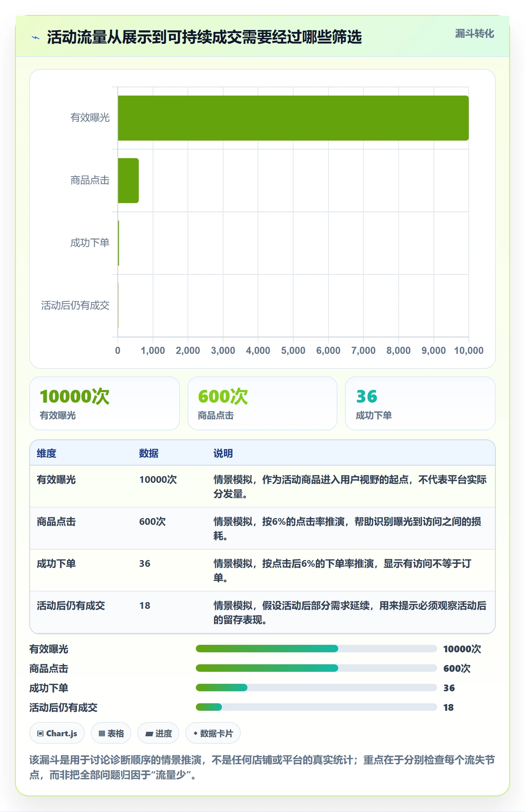
Task: Click the 有效曝光 bar in the chart
Action: click(293, 118)
